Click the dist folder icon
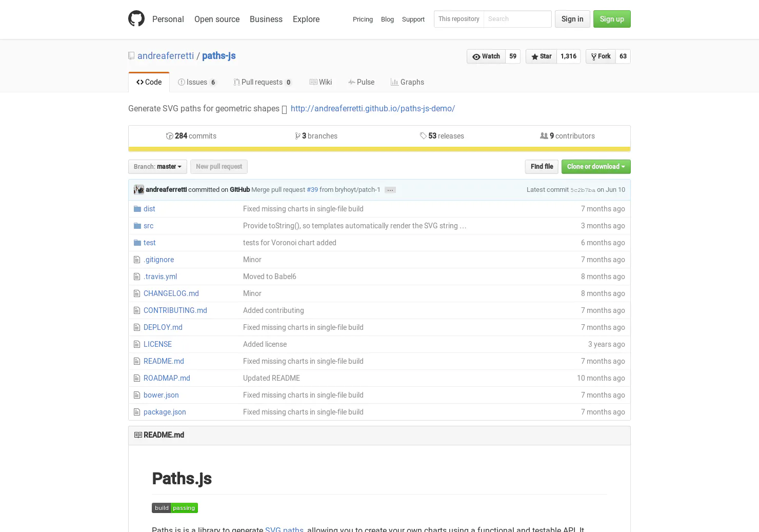This screenshot has width=759, height=532. point(137,209)
